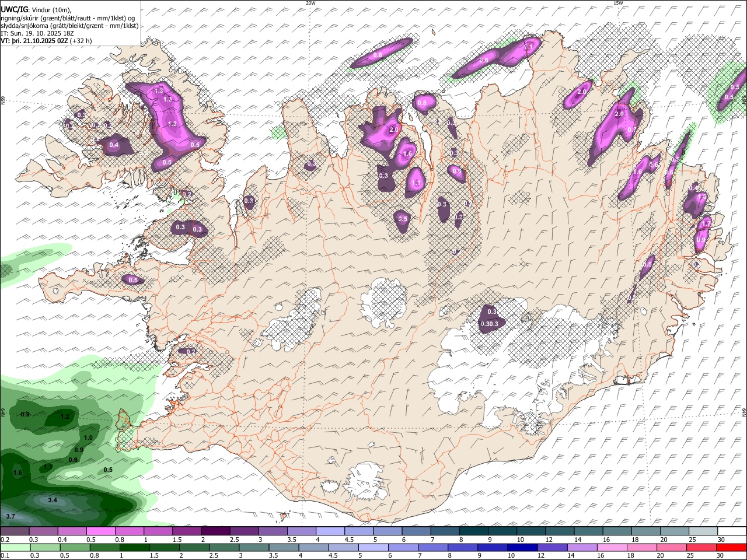
Task: Click the white swatch ending the snow legend
Action: (x=731, y=531)
